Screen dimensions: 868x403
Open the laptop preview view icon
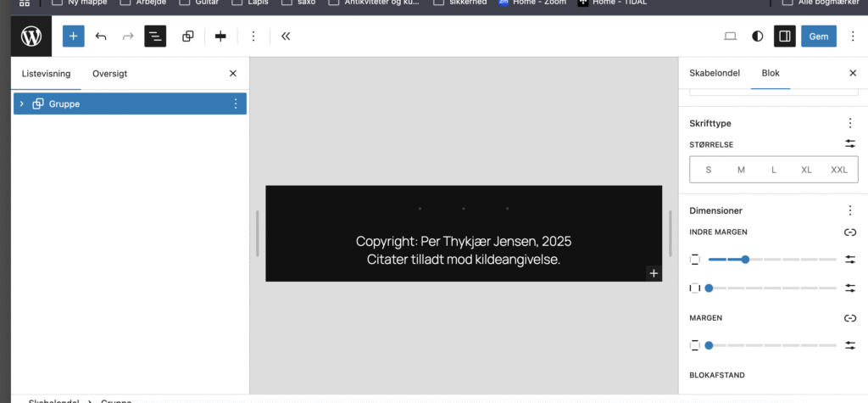coord(730,36)
